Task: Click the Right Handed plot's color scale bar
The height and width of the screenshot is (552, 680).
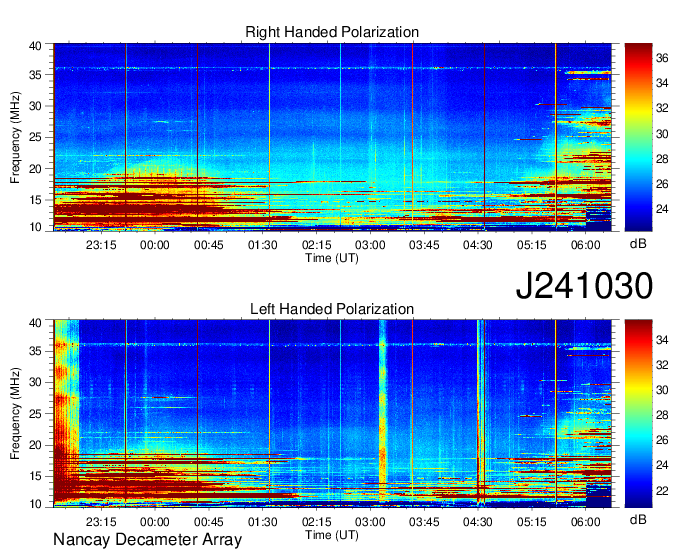Action: pos(638,137)
